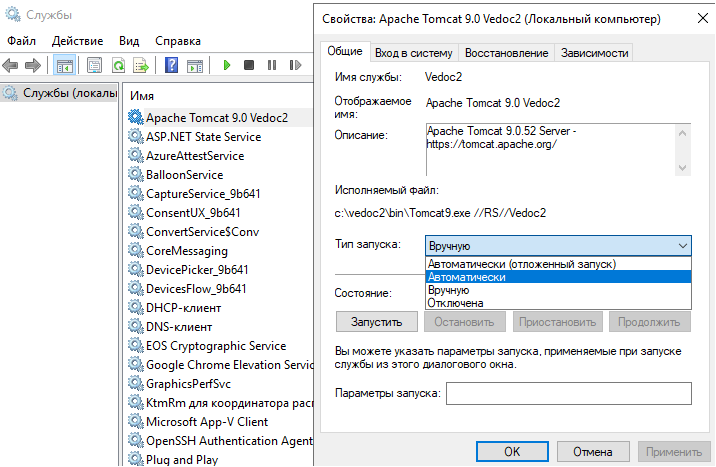Choose the highlighted Автоматически option
This screenshot has width=716, height=467.
point(558,277)
